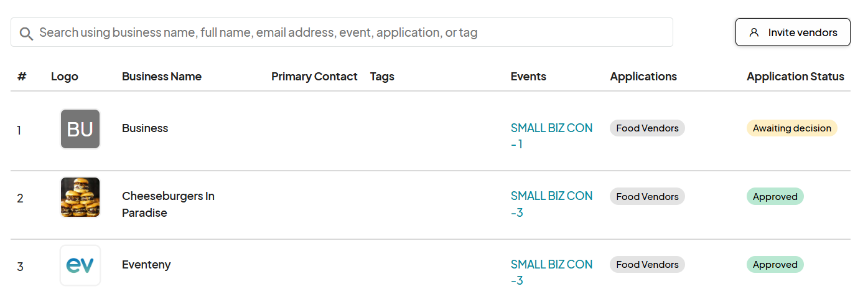Click the Events column header
The height and width of the screenshot is (304, 868).
[528, 77]
